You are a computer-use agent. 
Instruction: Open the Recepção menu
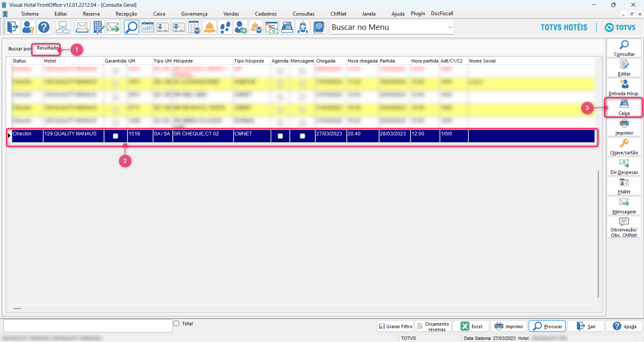pyautogui.click(x=126, y=14)
